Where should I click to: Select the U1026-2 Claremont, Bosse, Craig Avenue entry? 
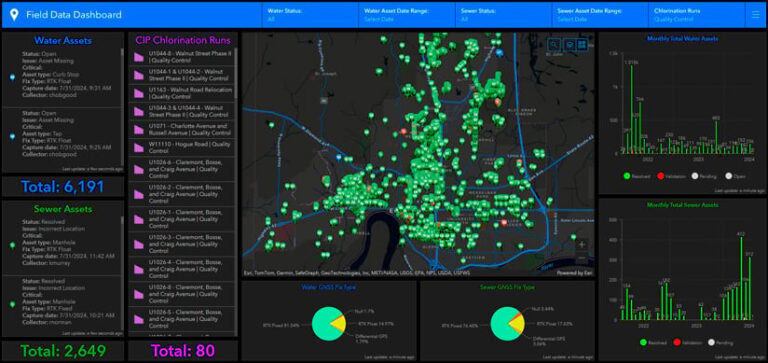click(181, 194)
